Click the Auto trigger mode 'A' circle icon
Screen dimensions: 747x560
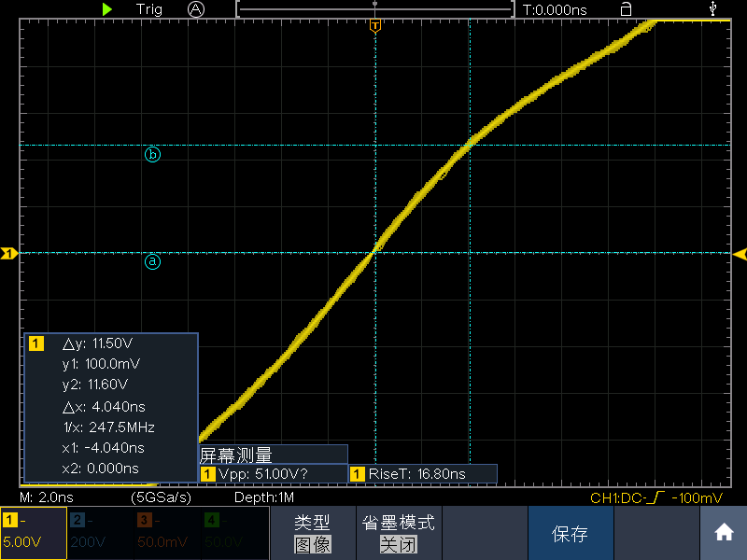pyautogui.click(x=195, y=9)
